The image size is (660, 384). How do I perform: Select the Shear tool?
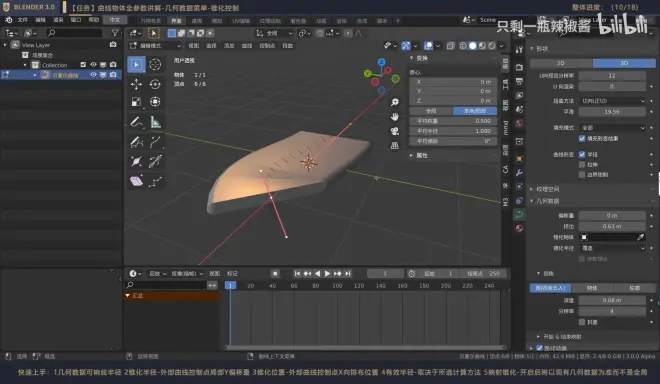tap(136, 181)
